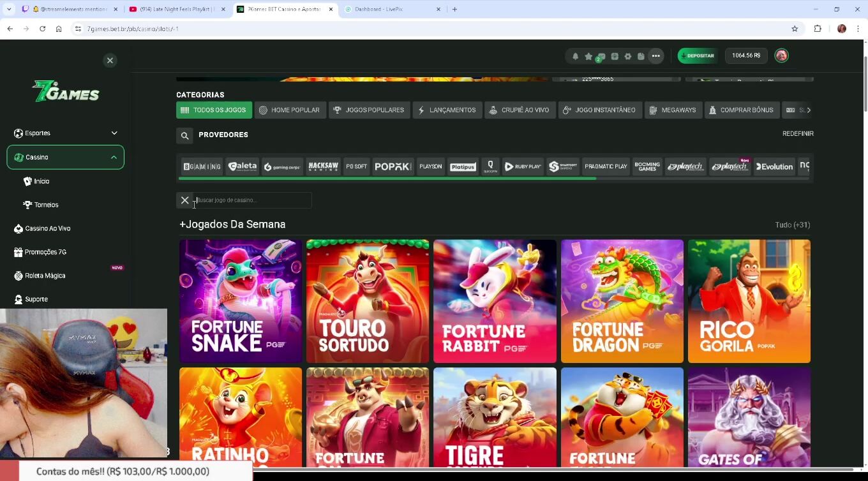
Task: Open documents icon in header toolbar
Action: coord(641,56)
